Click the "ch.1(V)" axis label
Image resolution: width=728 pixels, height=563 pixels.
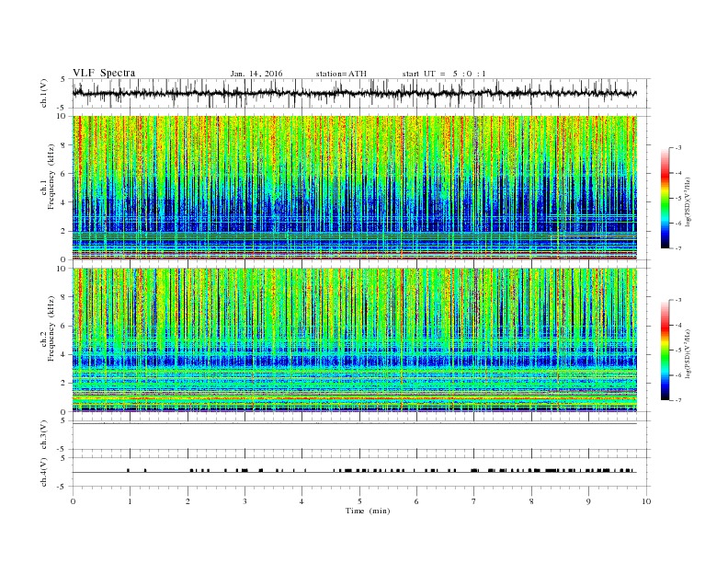pos(44,95)
